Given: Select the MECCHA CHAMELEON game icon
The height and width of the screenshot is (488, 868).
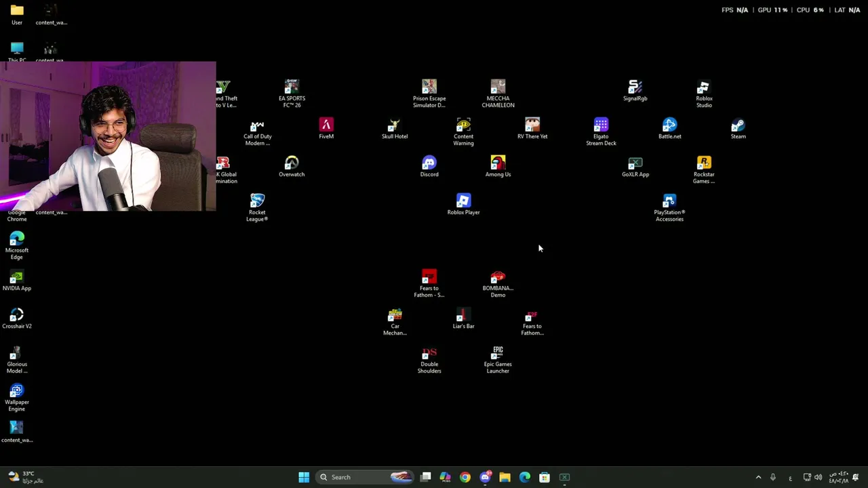Looking at the screenshot, I should click(x=498, y=94).
